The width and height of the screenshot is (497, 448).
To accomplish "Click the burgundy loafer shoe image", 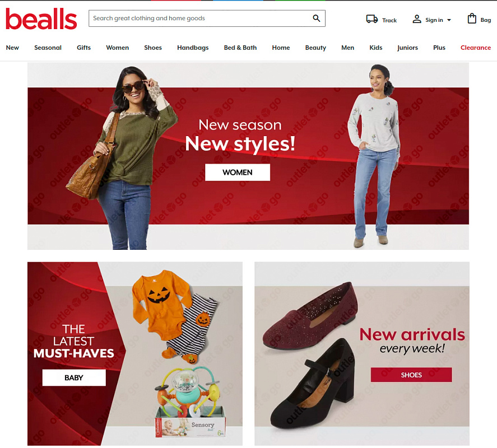I will (310, 316).
